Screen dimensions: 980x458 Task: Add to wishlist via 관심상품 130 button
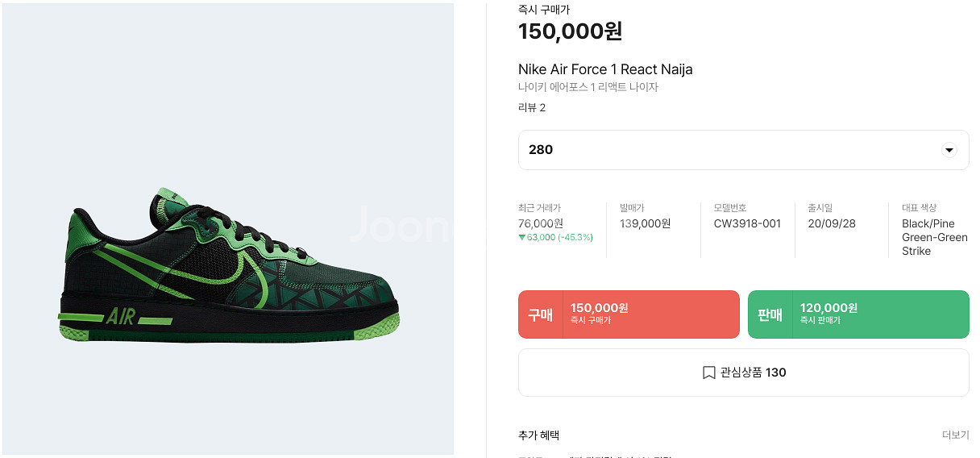pyautogui.click(x=743, y=373)
